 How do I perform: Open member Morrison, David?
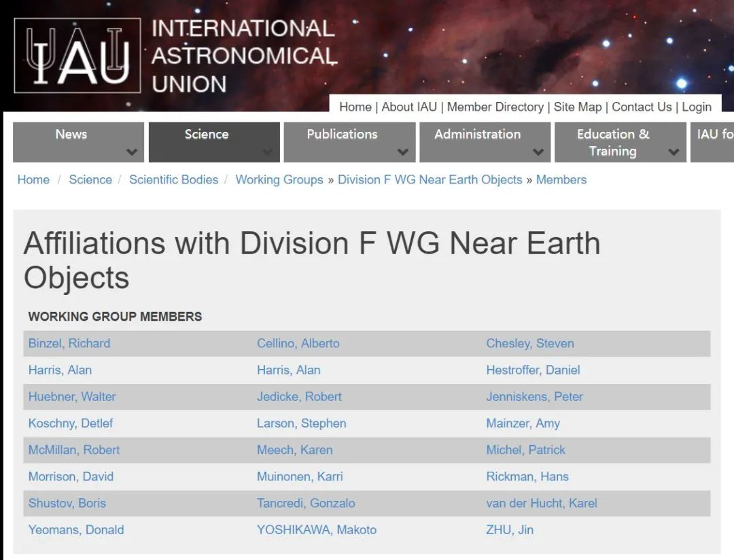71,476
